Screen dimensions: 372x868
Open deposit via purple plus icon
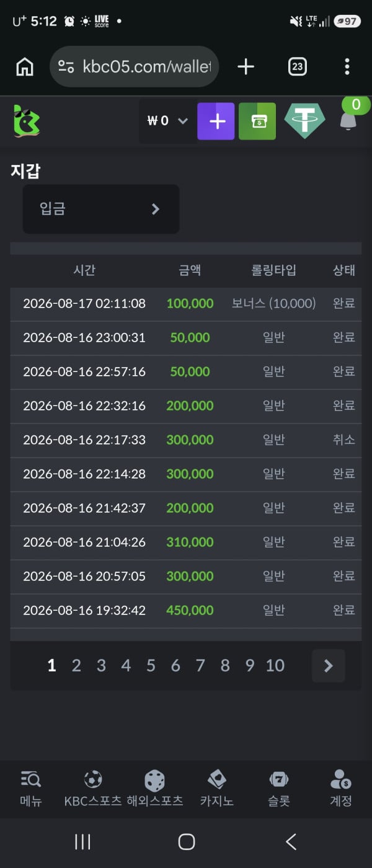coord(216,121)
